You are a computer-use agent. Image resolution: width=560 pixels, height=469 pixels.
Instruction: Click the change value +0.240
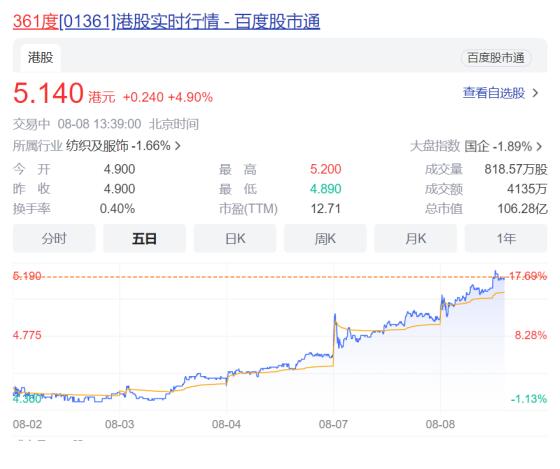(x=143, y=97)
